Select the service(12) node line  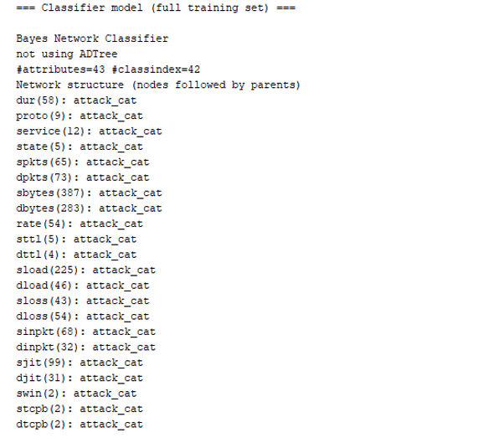coord(89,131)
